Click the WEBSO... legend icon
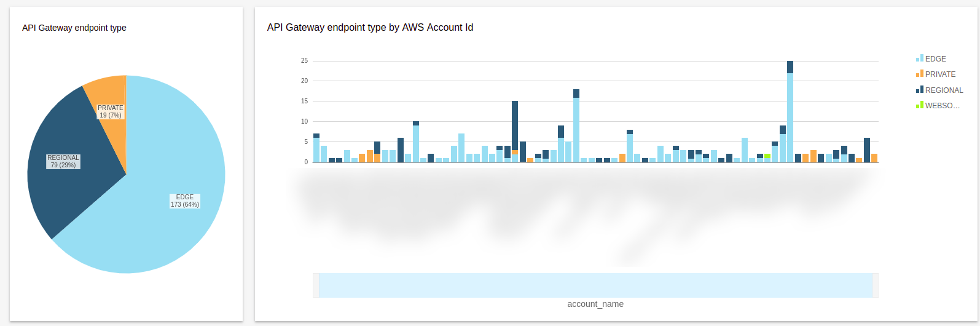 click(920, 105)
